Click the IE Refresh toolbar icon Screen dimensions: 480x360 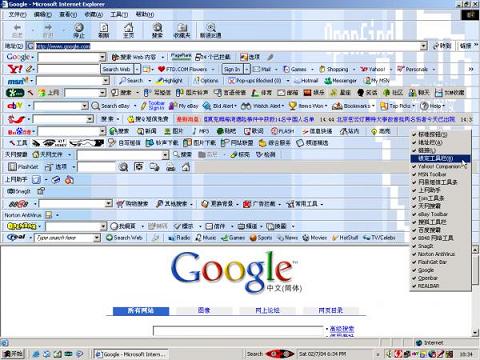104,28
